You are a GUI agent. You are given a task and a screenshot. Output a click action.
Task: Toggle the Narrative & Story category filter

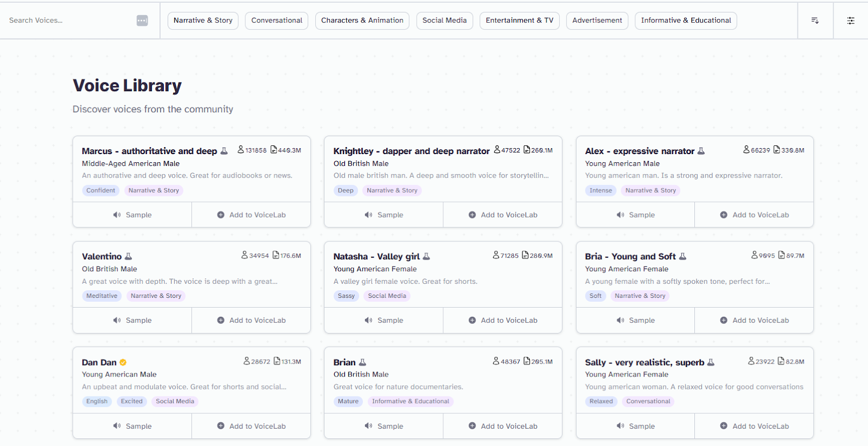(x=203, y=21)
